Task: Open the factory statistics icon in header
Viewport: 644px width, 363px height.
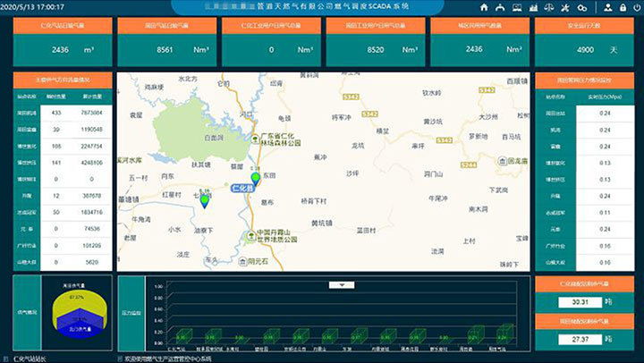Action: click(533, 7)
